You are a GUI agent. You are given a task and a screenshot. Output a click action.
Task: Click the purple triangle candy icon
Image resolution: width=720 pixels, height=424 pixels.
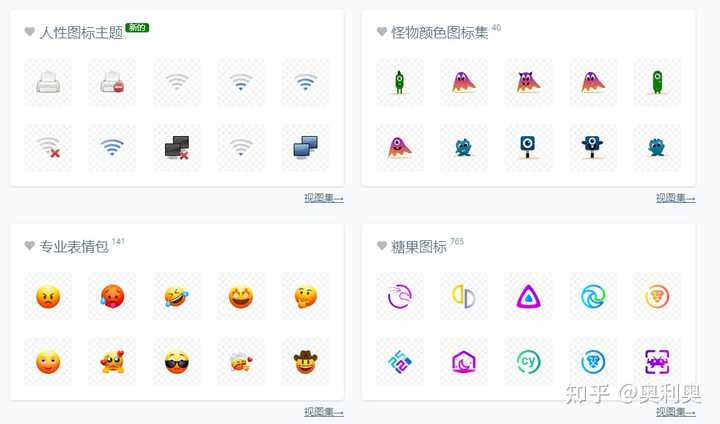point(528,296)
